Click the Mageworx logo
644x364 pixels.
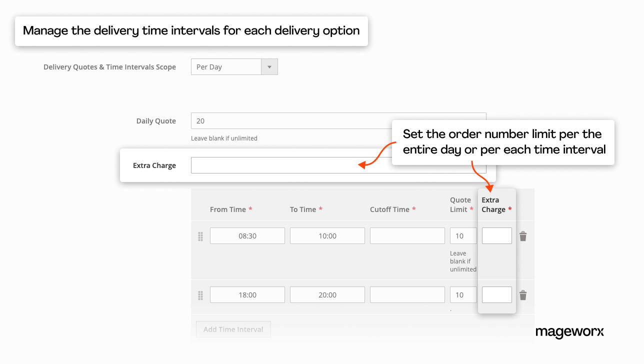pos(569,331)
